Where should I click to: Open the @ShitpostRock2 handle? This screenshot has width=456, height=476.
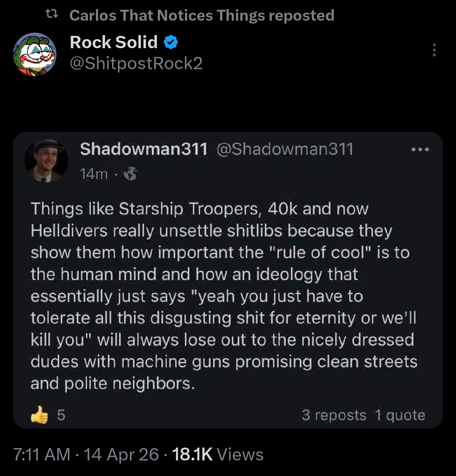(x=136, y=63)
